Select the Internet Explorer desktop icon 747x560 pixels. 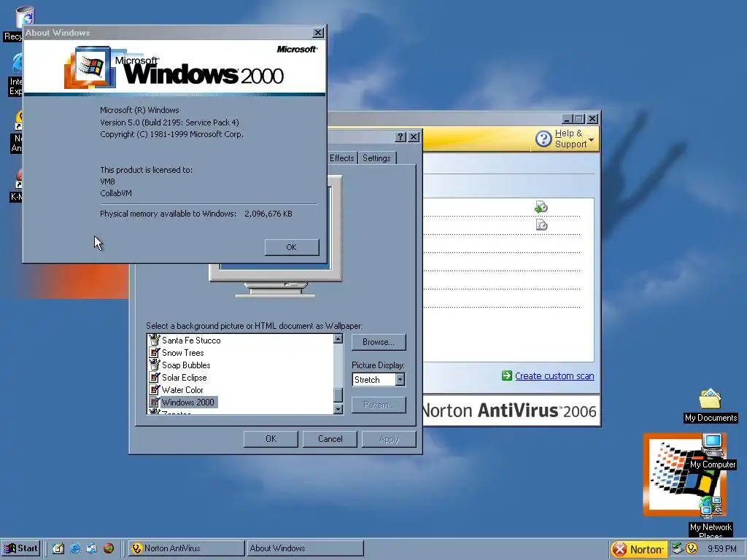16,75
